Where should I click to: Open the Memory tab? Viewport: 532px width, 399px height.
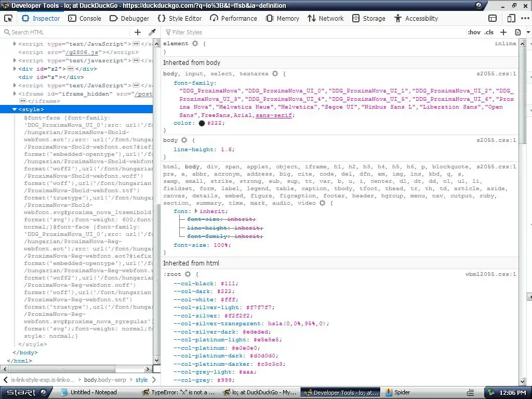282,18
